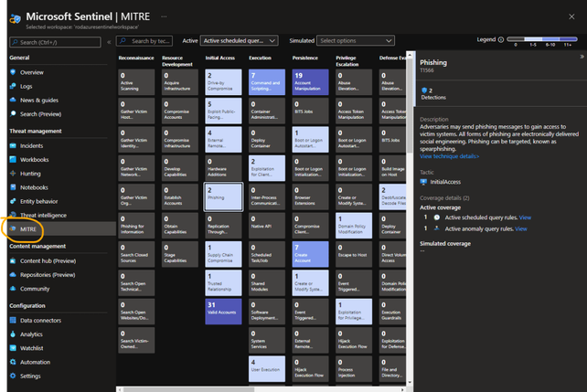
Task: Click the Domain Policy Modification tile with 1
Action: click(x=354, y=226)
